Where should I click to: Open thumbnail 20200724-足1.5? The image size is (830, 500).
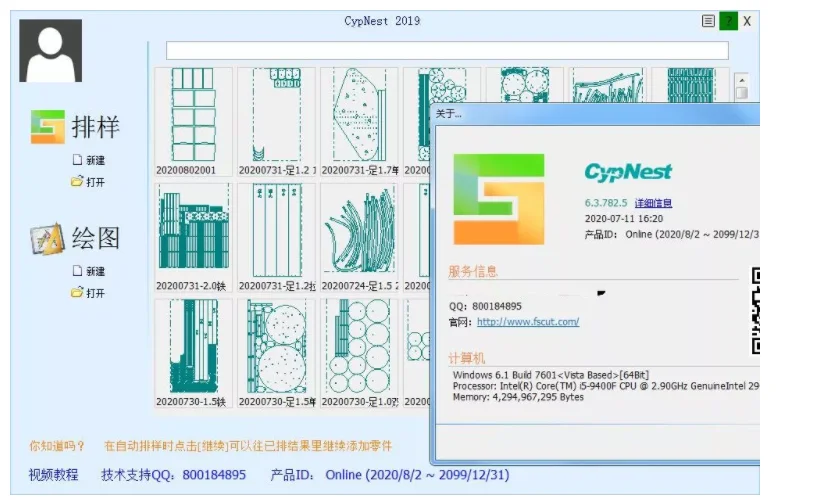(359, 238)
